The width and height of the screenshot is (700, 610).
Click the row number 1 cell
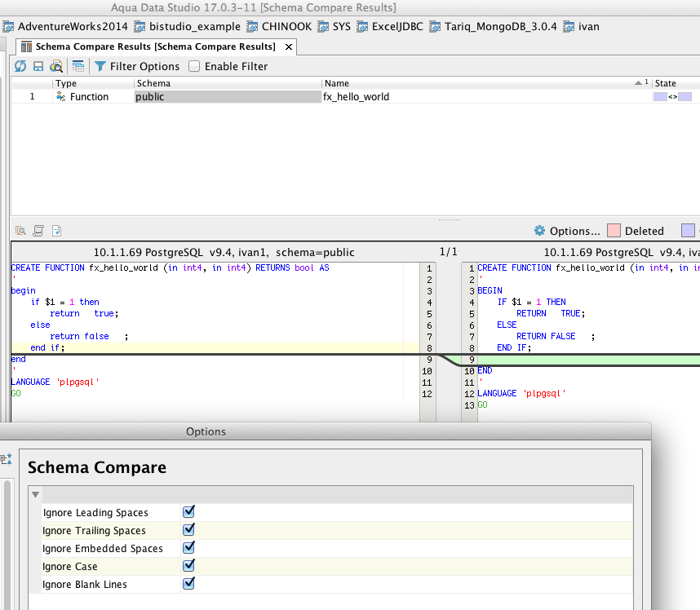coord(32,97)
